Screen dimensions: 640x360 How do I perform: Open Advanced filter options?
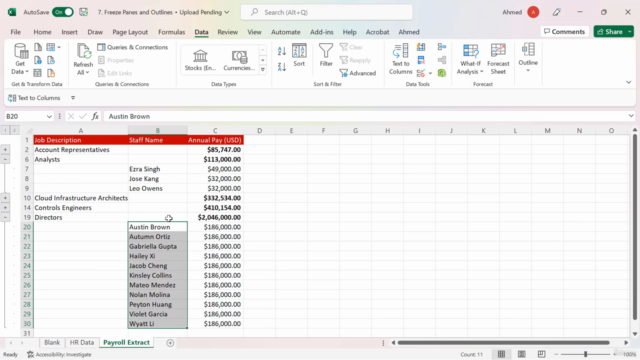[x=358, y=73]
